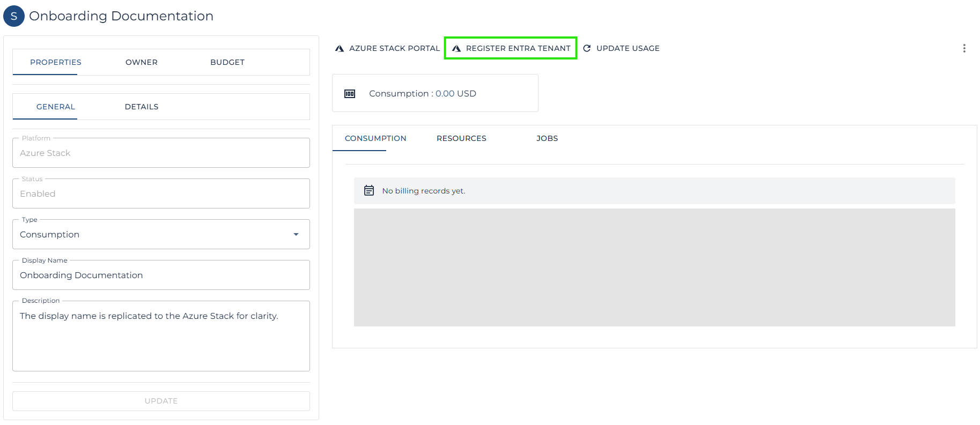Click the blue S avatar icon
The image size is (980, 425).
(x=14, y=16)
